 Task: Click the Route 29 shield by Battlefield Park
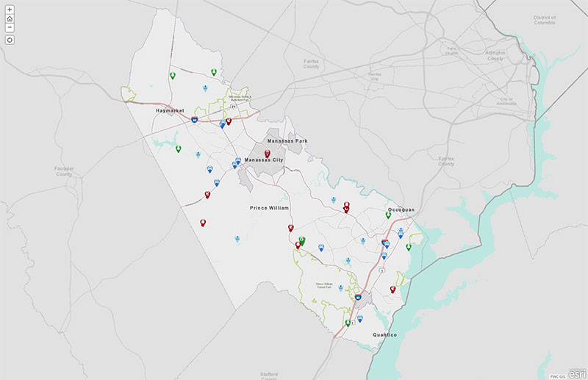coord(233,107)
